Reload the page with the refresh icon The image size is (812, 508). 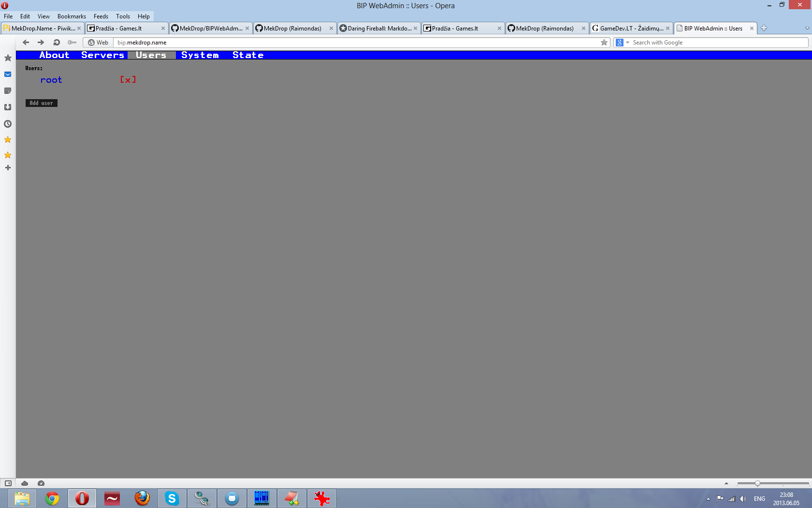(57, 43)
